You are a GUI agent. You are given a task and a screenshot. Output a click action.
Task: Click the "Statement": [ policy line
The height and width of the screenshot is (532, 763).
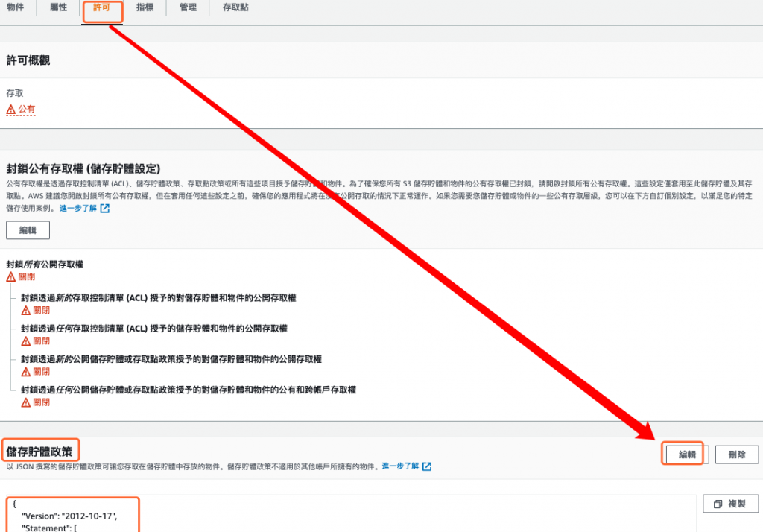(x=49, y=528)
